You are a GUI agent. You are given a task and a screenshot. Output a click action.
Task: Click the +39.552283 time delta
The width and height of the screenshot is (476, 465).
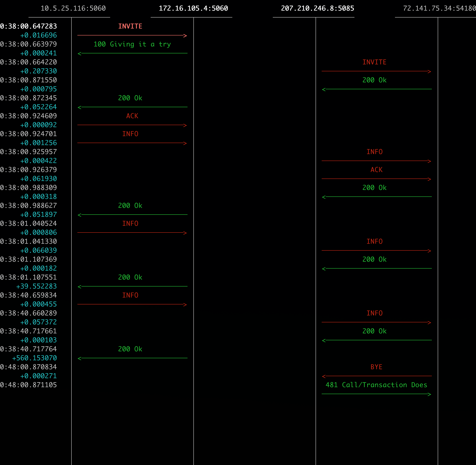pyautogui.click(x=36, y=286)
